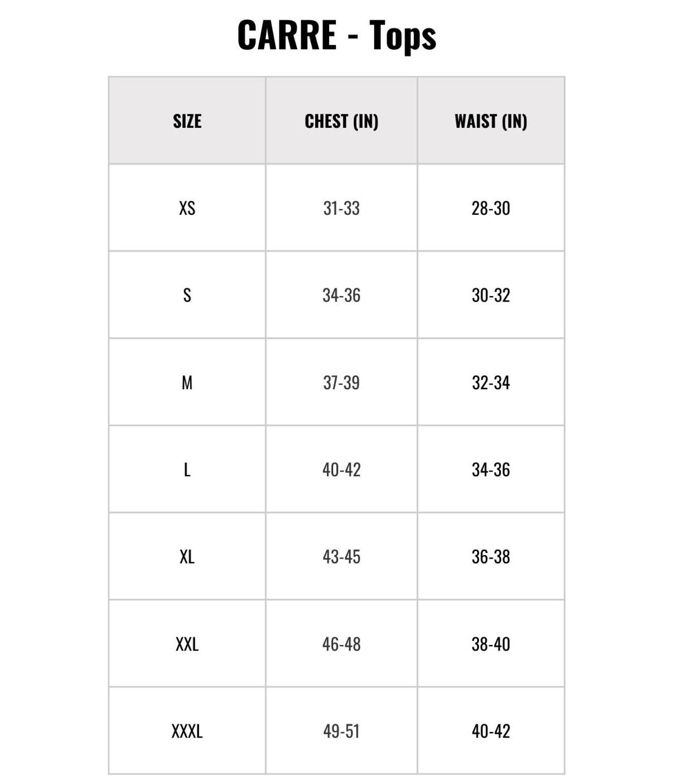The width and height of the screenshot is (673, 784).
Task: Select waist value 32-34
Action: (x=491, y=382)
